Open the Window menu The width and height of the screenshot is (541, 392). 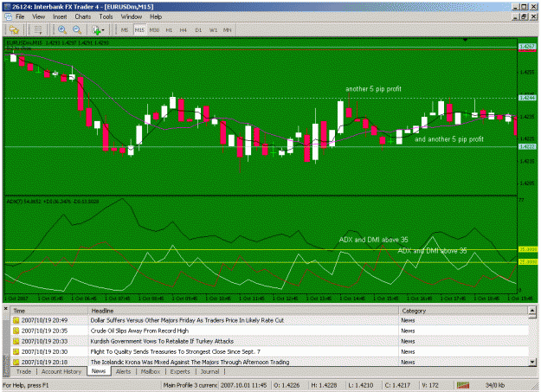132,16
